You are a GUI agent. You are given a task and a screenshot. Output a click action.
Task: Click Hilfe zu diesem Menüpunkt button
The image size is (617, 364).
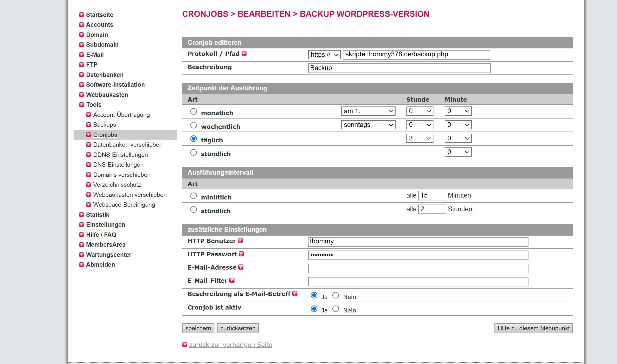click(534, 328)
